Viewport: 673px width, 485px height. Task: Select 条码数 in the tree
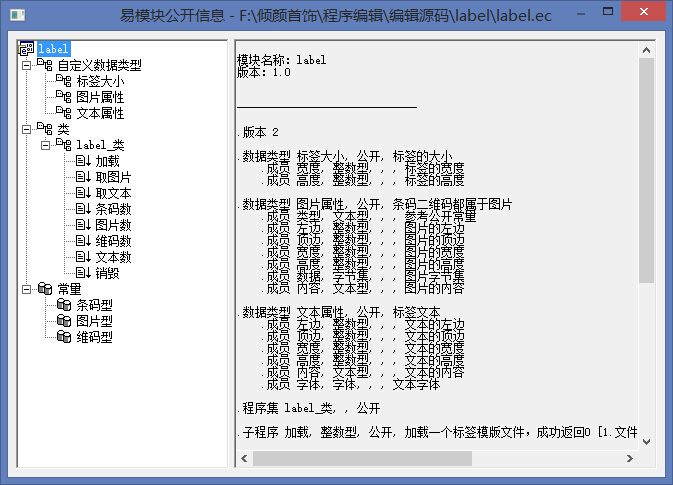pyautogui.click(x=113, y=209)
